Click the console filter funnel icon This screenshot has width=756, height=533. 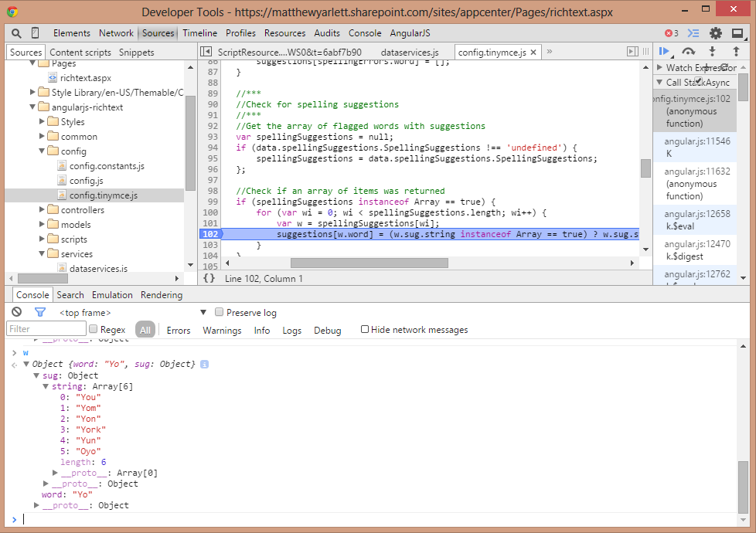[40, 312]
